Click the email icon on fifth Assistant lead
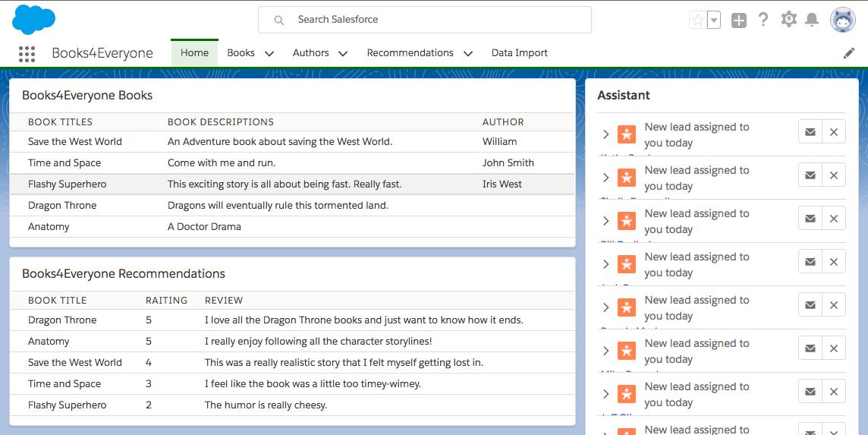The width and height of the screenshot is (868, 435). (x=810, y=304)
